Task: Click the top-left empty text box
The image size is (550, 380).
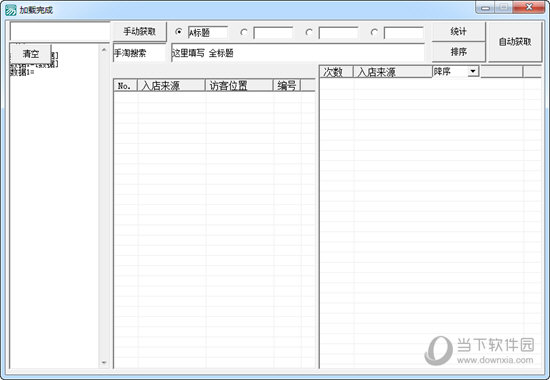Action: pos(60,32)
